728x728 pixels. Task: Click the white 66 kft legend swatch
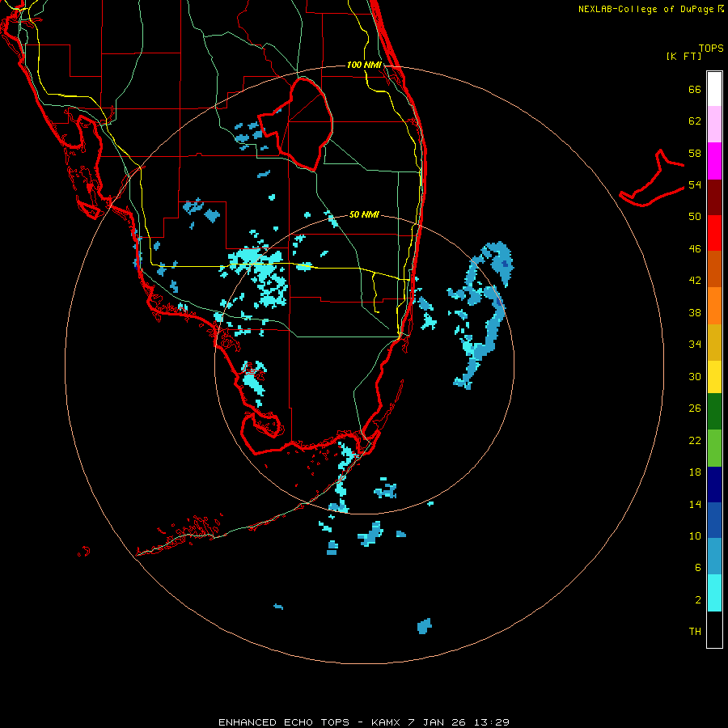[x=714, y=89]
